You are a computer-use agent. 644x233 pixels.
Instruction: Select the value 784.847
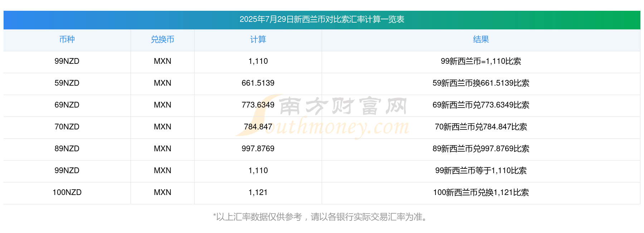click(258, 127)
